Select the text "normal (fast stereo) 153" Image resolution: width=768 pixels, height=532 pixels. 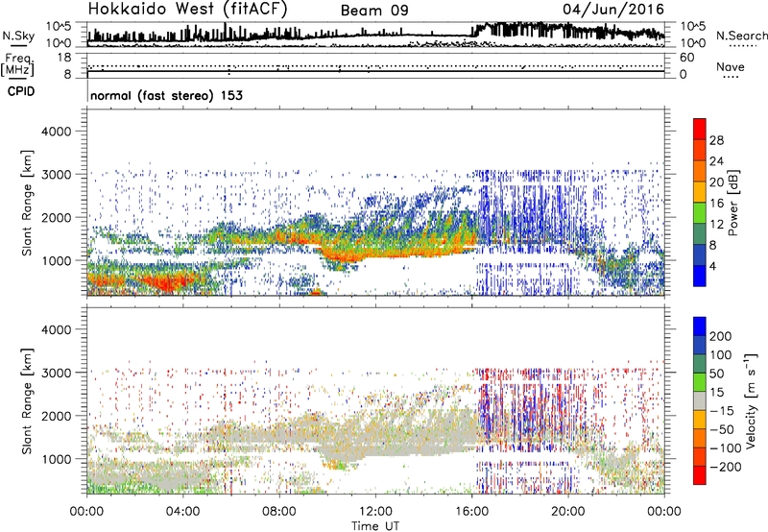[x=166, y=95]
